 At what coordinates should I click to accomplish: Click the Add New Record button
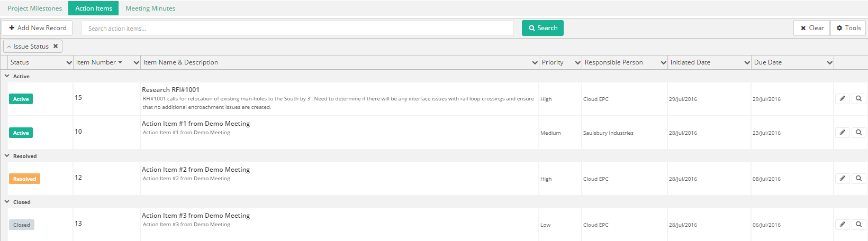[38, 28]
